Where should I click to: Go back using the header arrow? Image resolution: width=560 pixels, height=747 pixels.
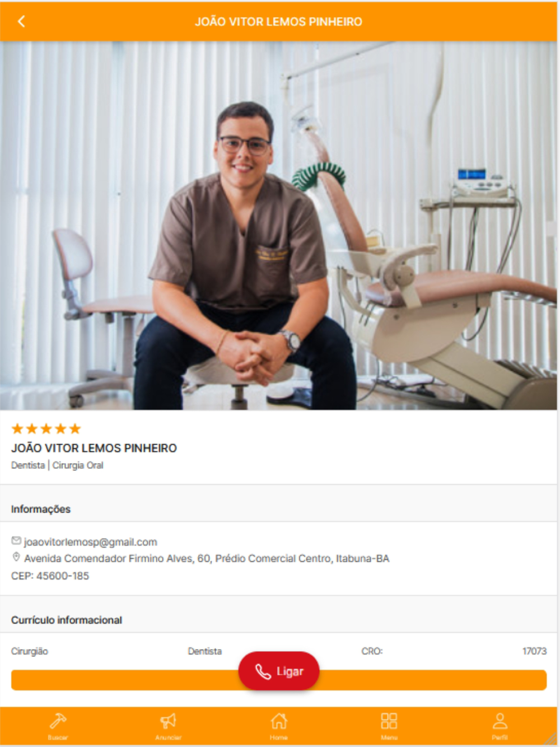[x=21, y=21]
